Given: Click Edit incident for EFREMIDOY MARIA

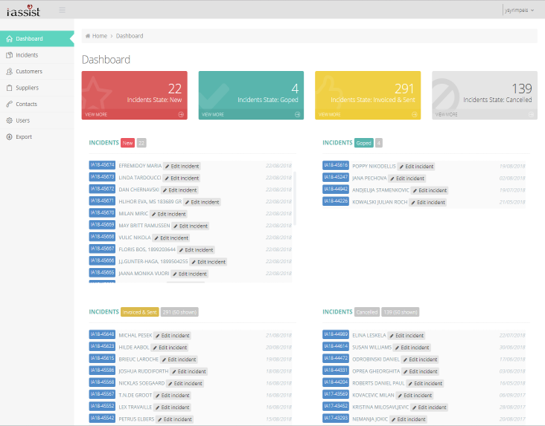Looking at the screenshot, I should tap(182, 166).
